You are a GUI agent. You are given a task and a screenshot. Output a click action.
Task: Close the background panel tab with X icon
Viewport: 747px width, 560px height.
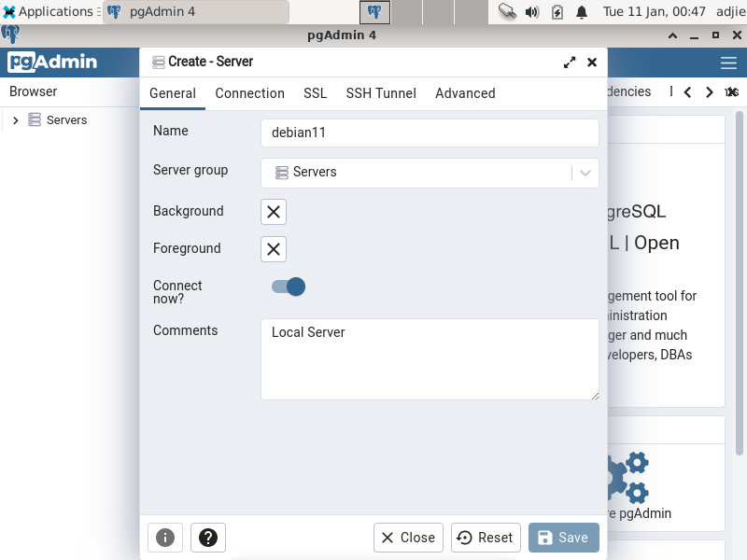point(732,91)
